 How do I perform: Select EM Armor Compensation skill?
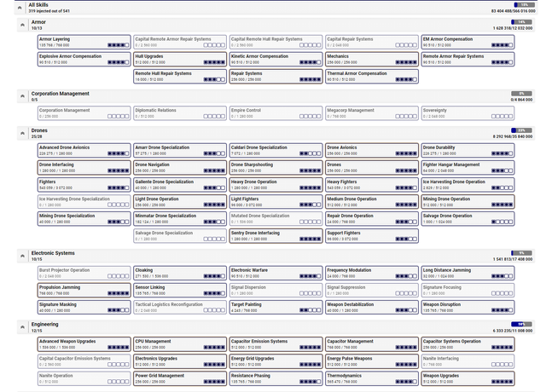468,42
